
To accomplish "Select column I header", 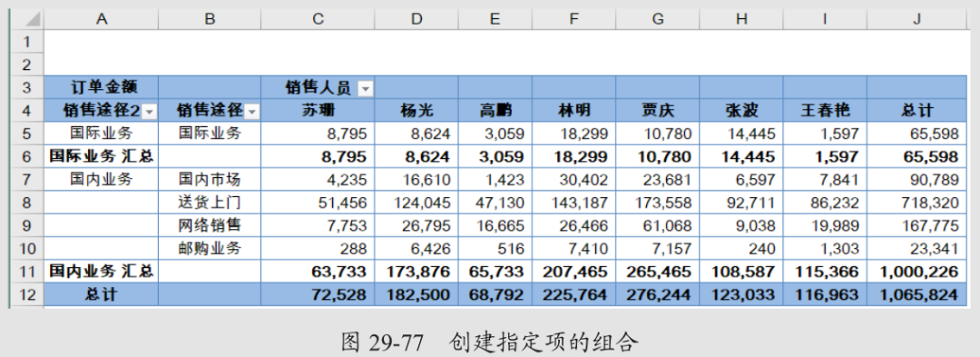I will (x=825, y=19).
